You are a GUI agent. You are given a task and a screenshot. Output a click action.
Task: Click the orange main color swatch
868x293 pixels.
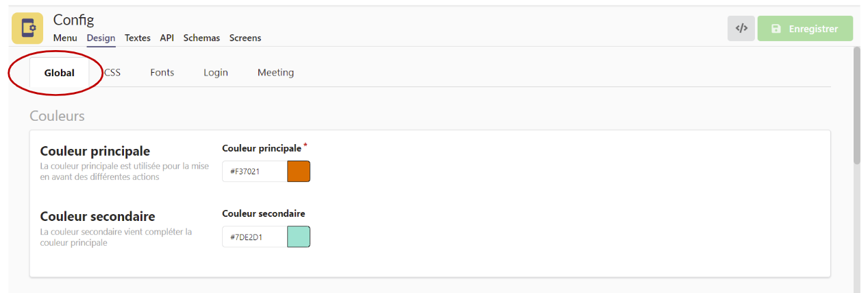pyautogui.click(x=299, y=172)
